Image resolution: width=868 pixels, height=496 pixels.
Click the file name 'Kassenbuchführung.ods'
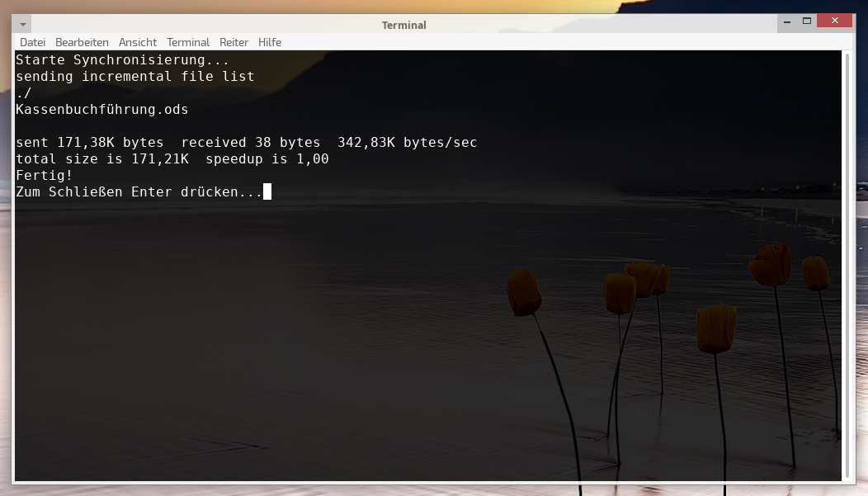tap(101, 109)
